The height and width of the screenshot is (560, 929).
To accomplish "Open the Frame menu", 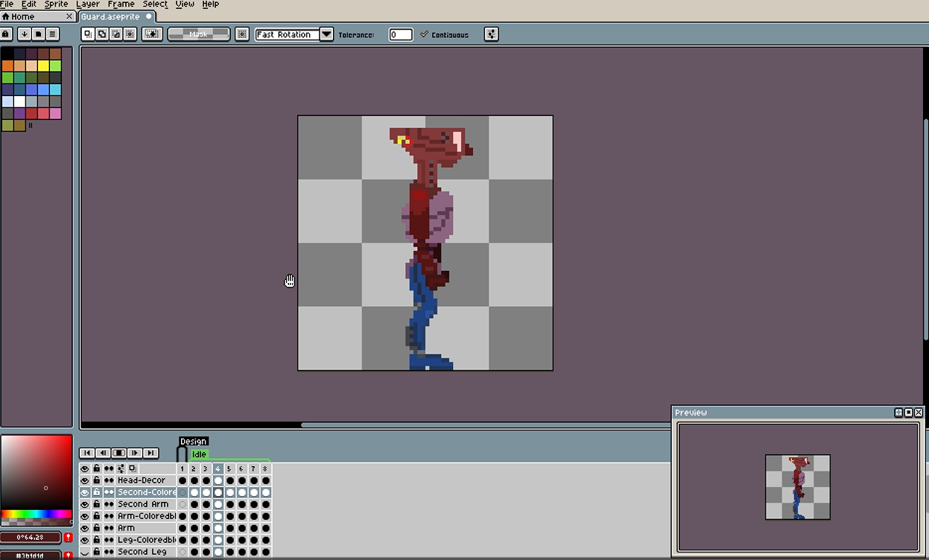I will [121, 4].
